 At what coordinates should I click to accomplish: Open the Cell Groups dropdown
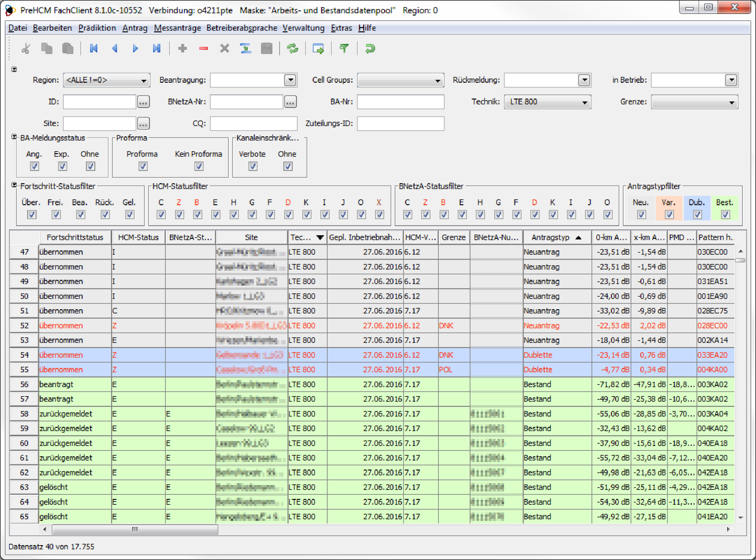pos(400,80)
